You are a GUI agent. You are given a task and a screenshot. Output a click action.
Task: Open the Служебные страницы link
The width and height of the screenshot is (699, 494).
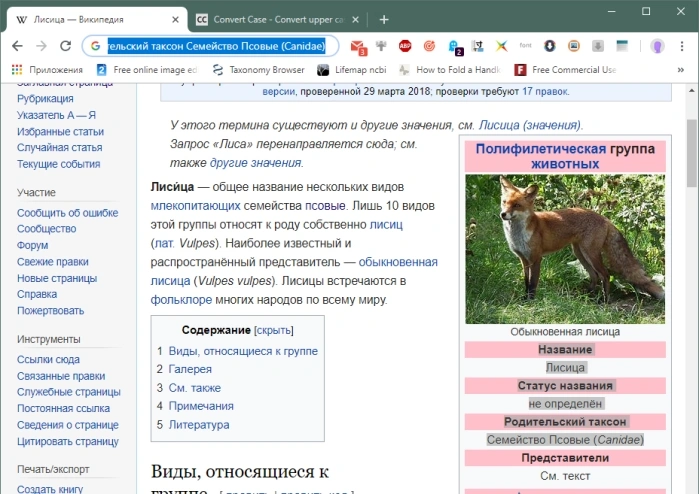69,392
